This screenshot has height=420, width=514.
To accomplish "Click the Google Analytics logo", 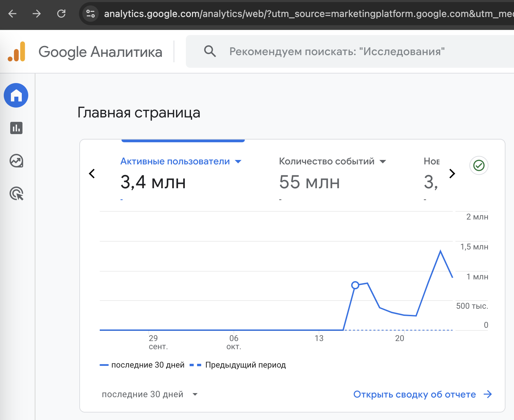I will tap(17, 51).
